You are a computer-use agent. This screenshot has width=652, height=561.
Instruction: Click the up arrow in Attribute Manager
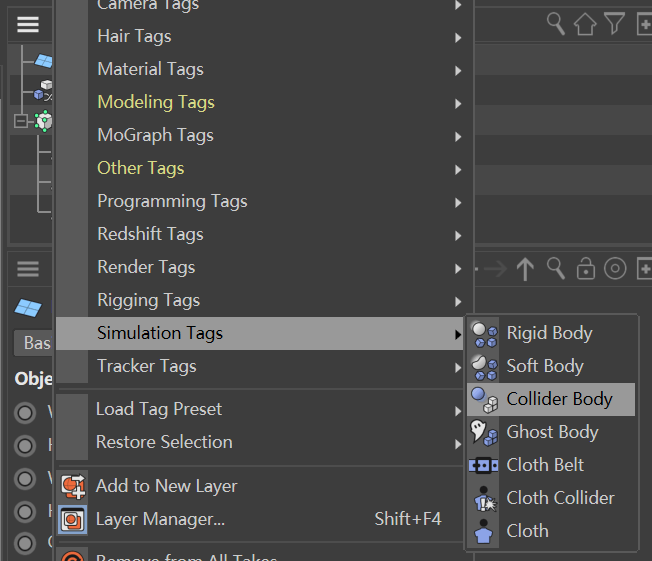(525, 269)
